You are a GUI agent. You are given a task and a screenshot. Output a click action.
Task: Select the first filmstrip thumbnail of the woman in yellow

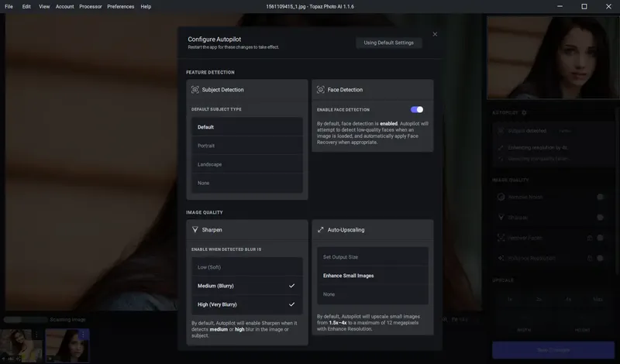tap(21, 345)
